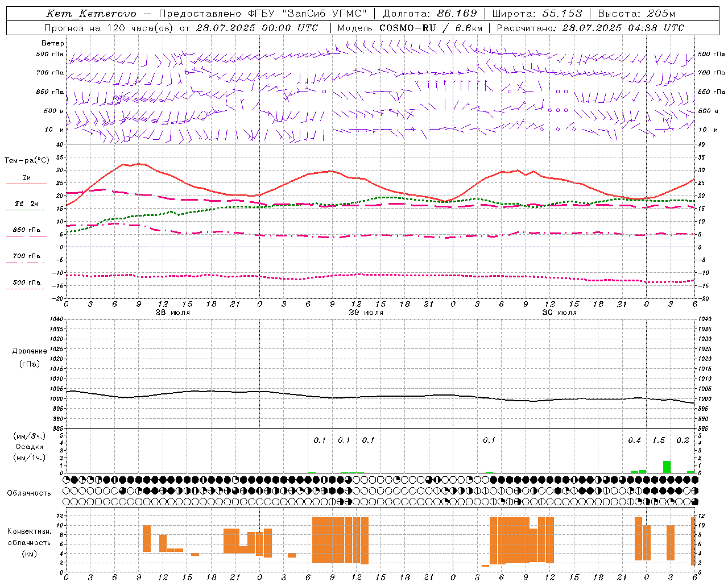728x582 pixels.
Task: Click the 'Осадки' precipitation label
Action: pos(30,447)
